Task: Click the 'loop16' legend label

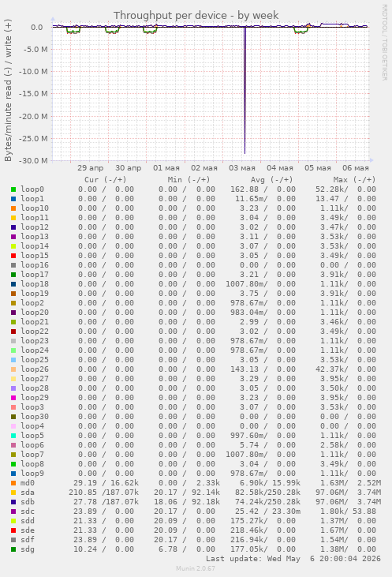Action: point(35,265)
